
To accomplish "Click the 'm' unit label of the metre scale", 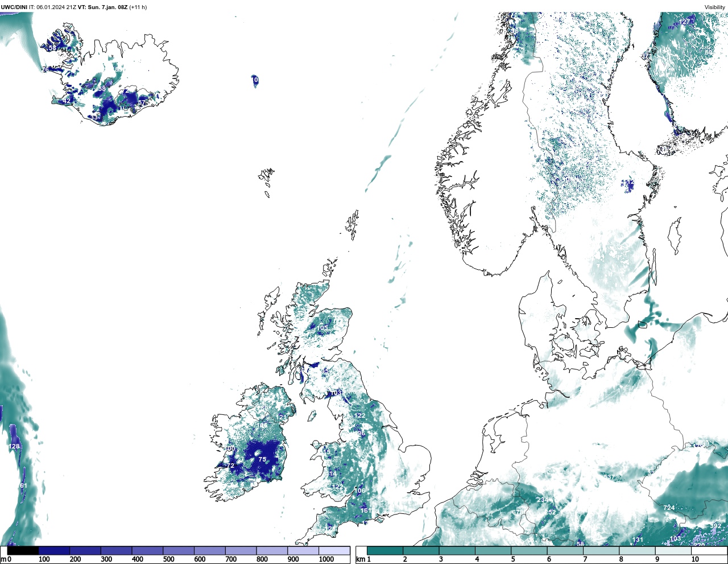I will point(3,559).
